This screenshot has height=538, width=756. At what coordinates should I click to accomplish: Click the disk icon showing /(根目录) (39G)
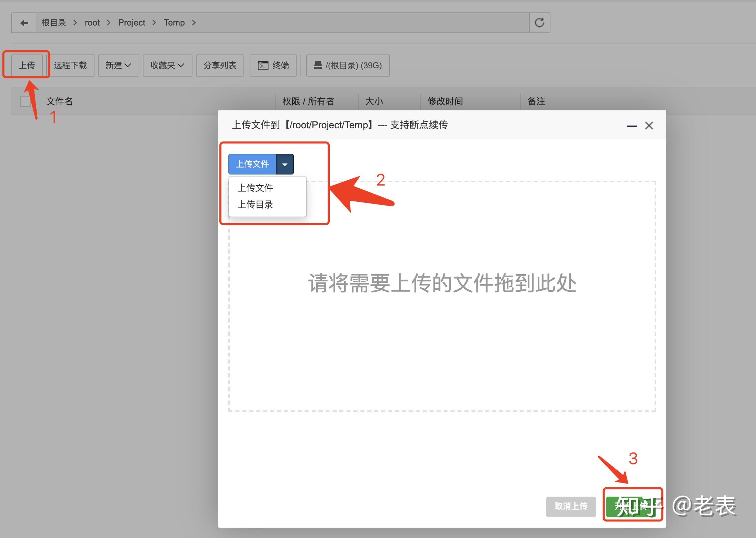click(x=347, y=65)
